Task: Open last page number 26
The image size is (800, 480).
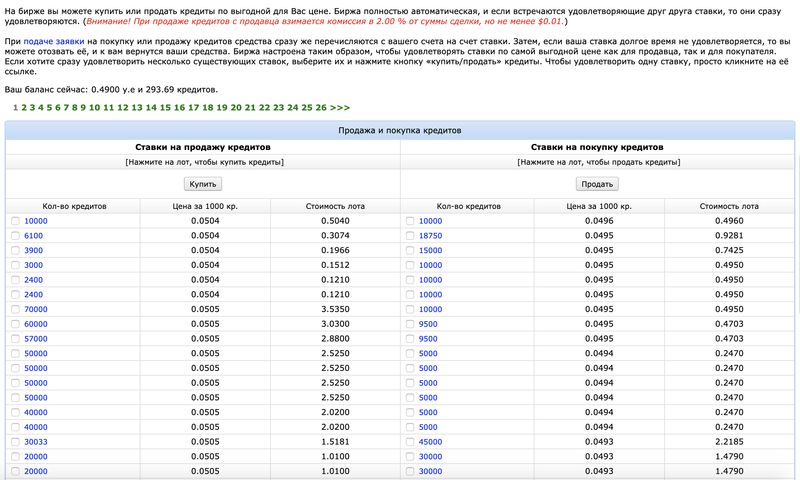Action: 321,107
